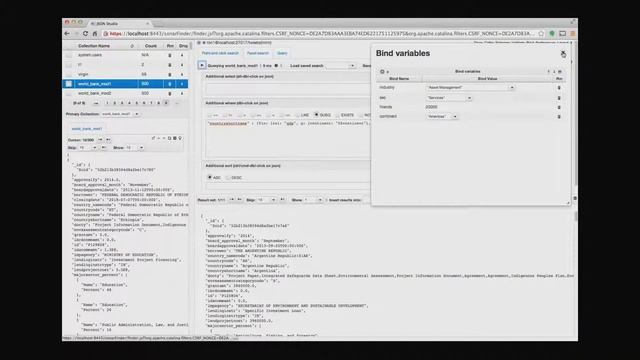Sort by the Count column header
The width and height of the screenshot is (640, 360).
(x=151, y=46)
